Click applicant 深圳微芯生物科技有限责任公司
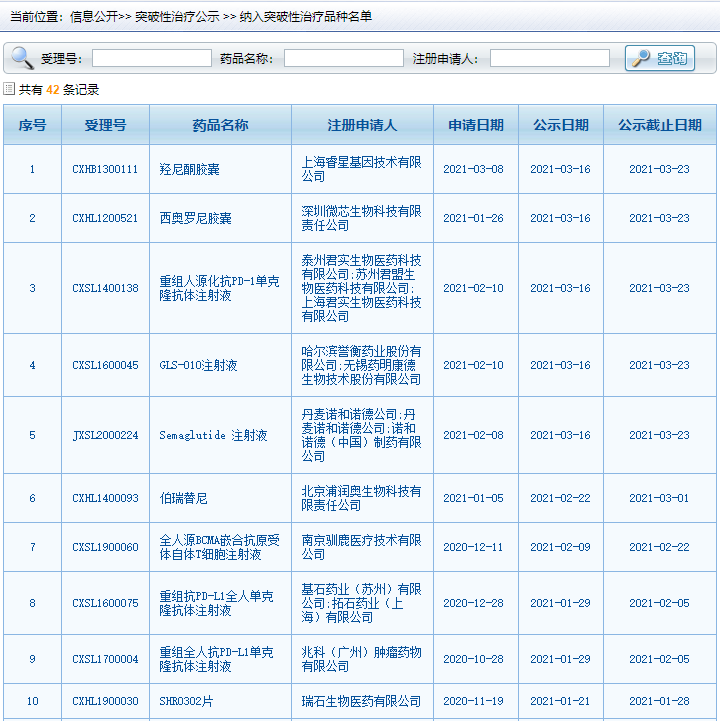This screenshot has height=721, width=720. (x=361, y=218)
